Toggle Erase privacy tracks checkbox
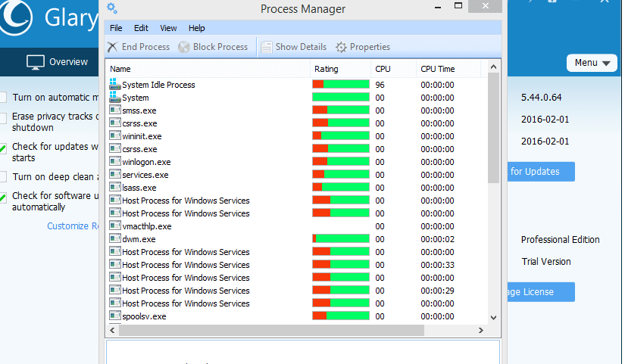This screenshot has width=625, height=364. 3,118
